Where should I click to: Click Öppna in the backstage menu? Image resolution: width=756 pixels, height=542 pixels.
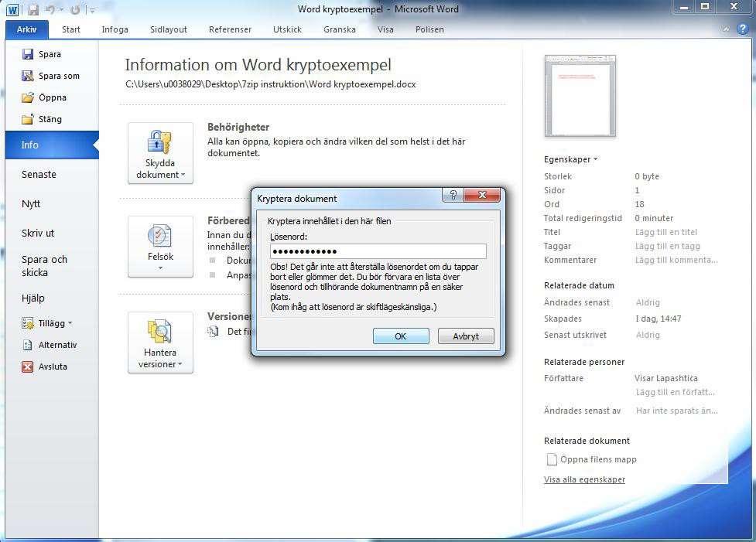click(x=53, y=97)
